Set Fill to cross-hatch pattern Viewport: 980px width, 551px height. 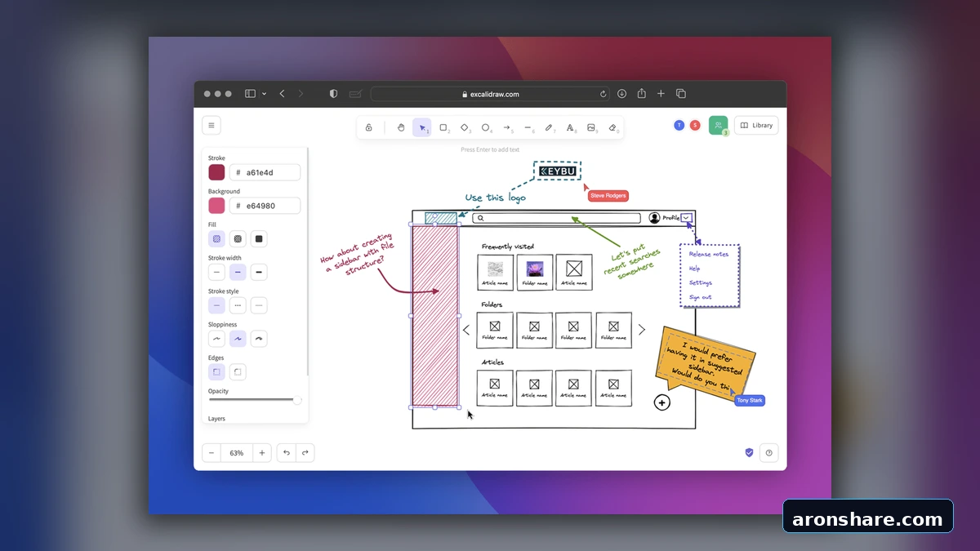[x=238, y=239]
